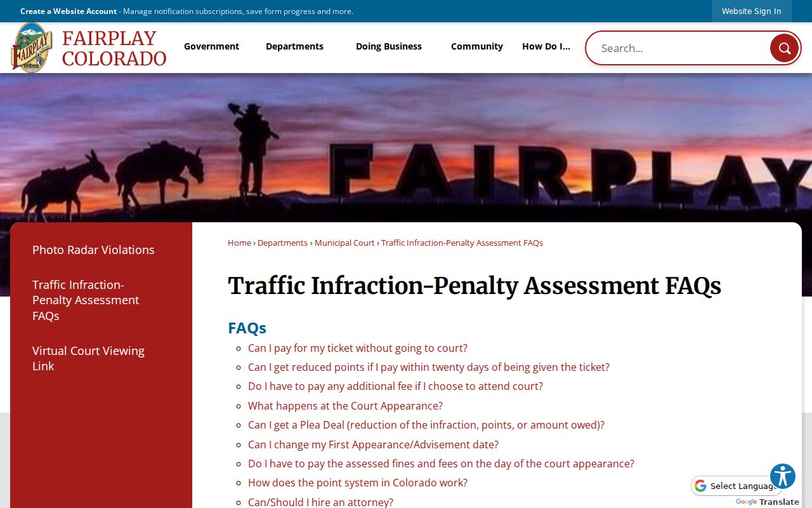Click into the Search field
Image resolution: width=812 pixels, height=508 pixels.
pos(679,48)
